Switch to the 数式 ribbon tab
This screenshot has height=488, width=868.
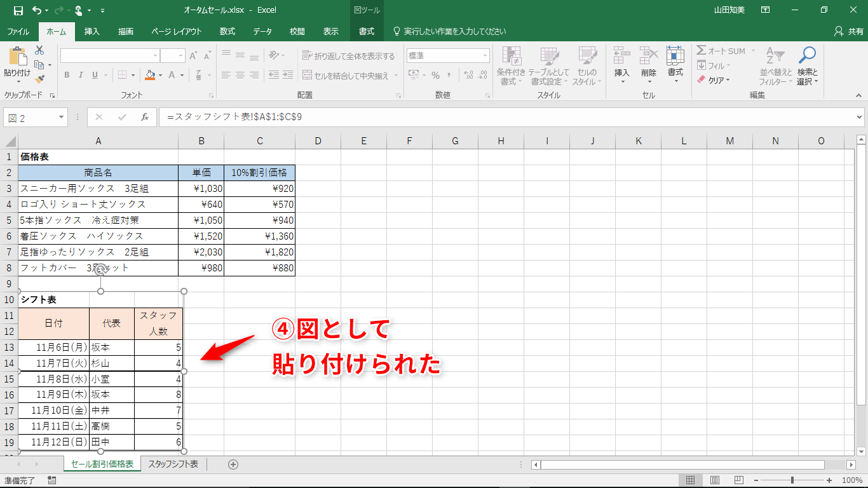(x=227, y=31)
